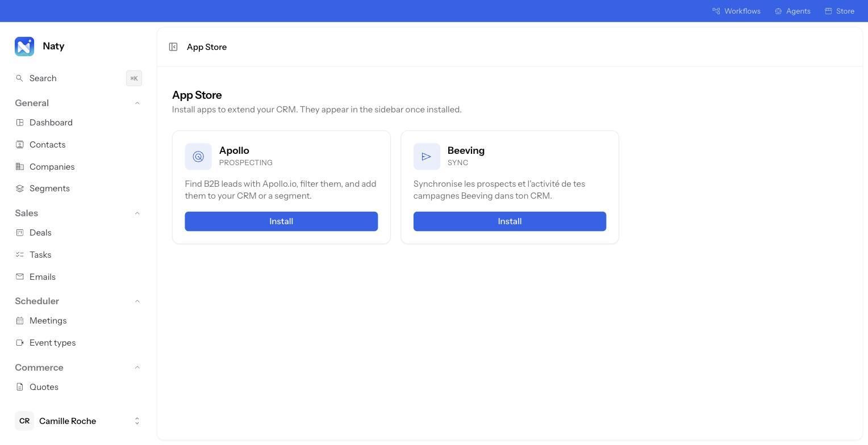Click the Apollo app icon
Image resolution: width=868 pixels, height=445 pixels.
(198, 157)
